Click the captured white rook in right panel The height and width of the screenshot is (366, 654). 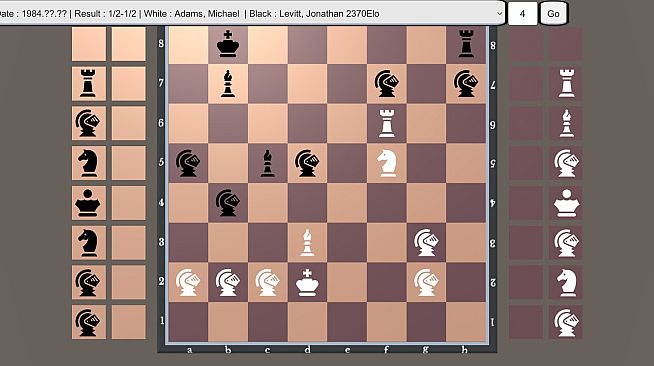(x=566, y=84)
